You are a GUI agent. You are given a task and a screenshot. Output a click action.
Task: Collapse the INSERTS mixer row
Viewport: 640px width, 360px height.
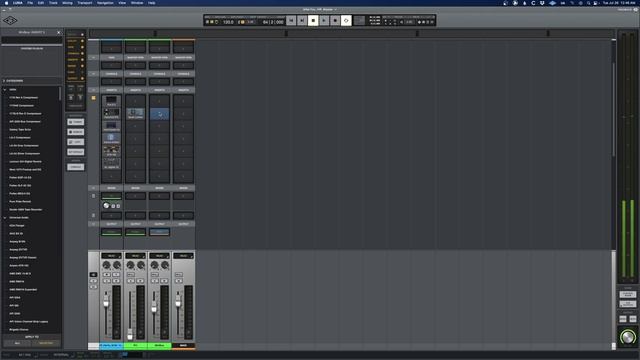click(93, 90)
